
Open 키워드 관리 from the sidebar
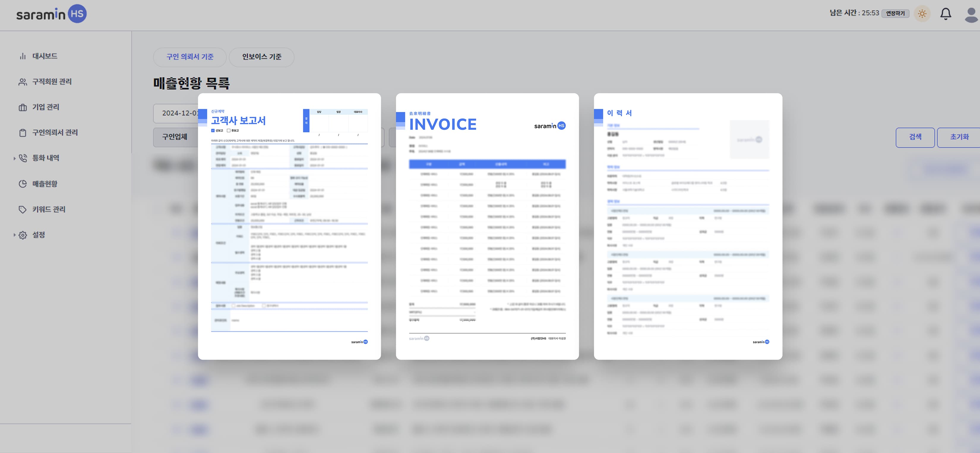pos(49,209)
